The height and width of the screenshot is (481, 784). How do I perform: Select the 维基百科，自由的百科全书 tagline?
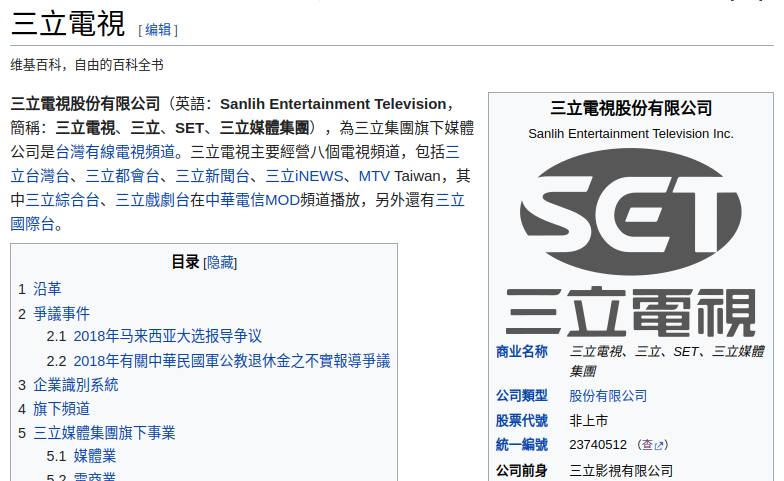(x=87, y=65)
